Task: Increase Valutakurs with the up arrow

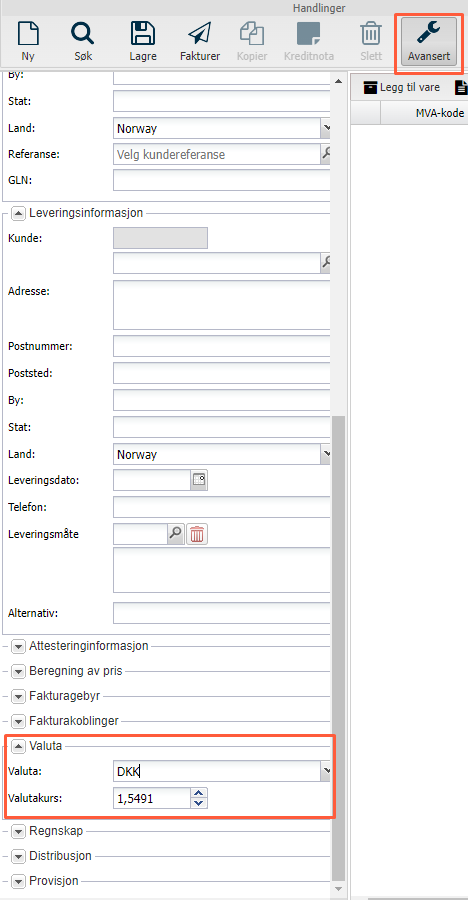Action: point(199,793)
